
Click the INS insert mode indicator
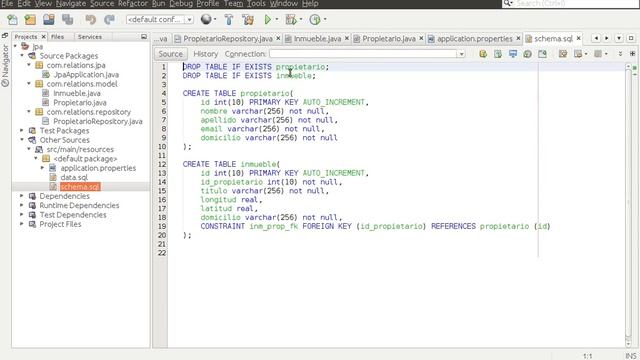pyautogui.click(x=631, y=356)
